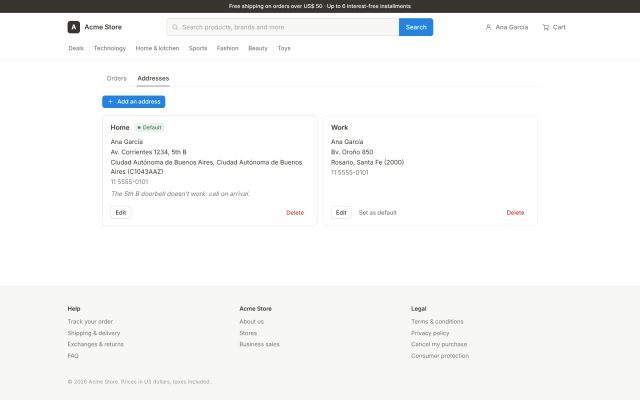640x400 pixels.
Task: Open Shipping & delivery link
Action: 94,333
